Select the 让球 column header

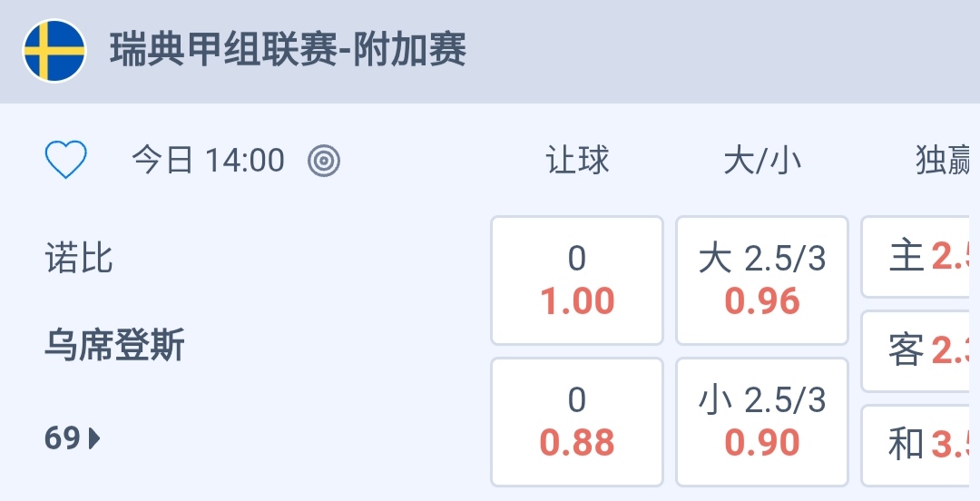click(577, 162)
